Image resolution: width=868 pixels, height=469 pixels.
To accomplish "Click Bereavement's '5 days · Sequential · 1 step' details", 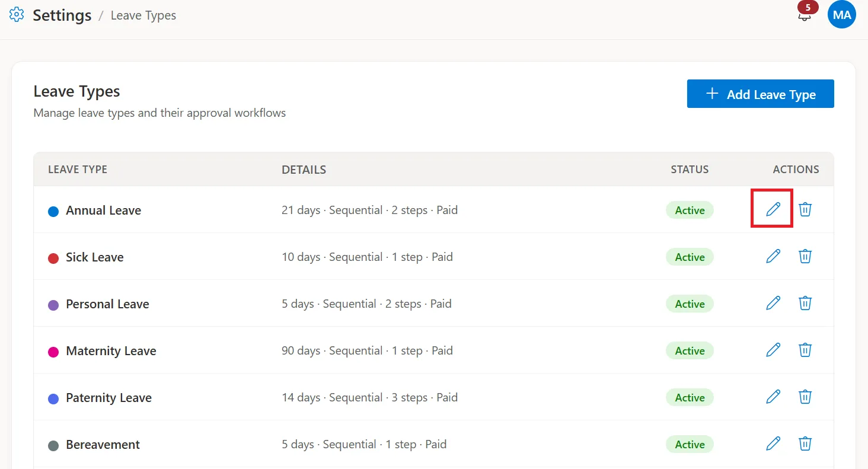I will pos(364,444).
